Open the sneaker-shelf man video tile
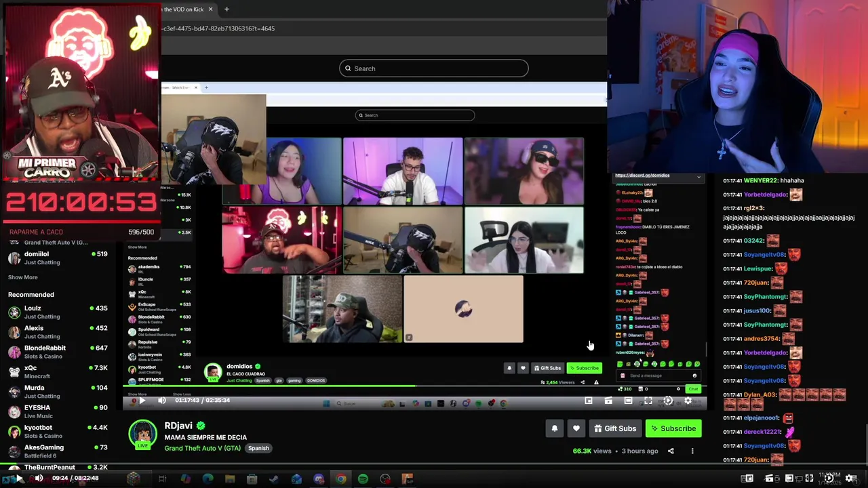Viewport: 868px width, 488px height. (342, 309)
